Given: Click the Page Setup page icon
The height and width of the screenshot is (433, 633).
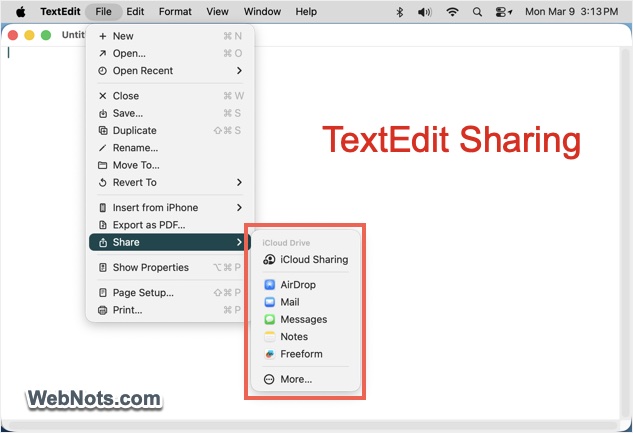Looking at the screenshot, I should click(x=103, y=293).
